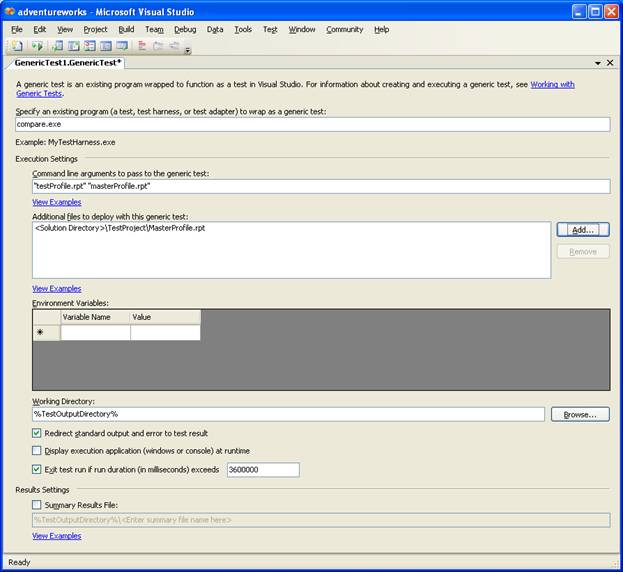This screenshot has height=572, width=623.
Task: Select the MasterProfile.rpt deployment file entry
Action: (x=120, y=228)
